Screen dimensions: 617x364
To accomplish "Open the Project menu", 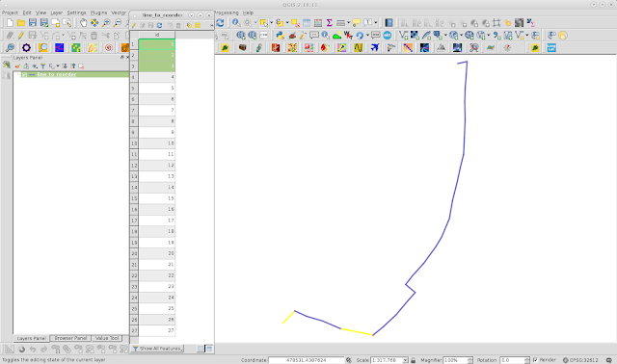I will [x=10, y=13].
